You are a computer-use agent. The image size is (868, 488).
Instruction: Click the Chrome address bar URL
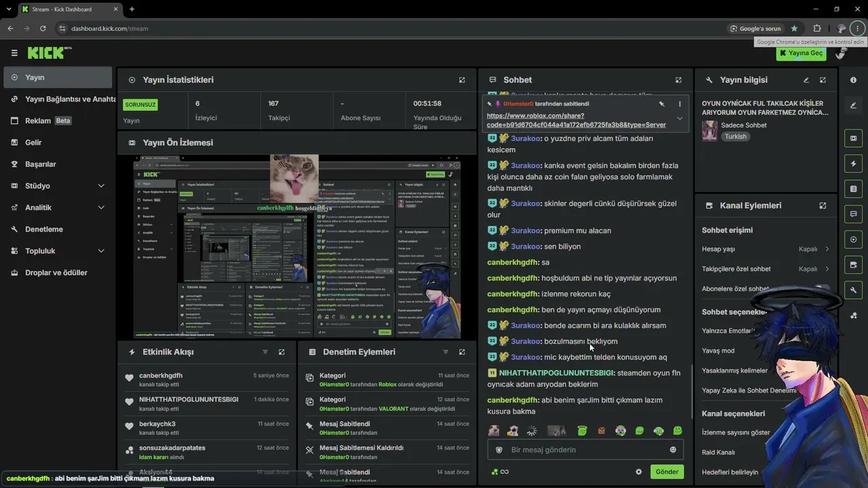(x=110, y=28)
